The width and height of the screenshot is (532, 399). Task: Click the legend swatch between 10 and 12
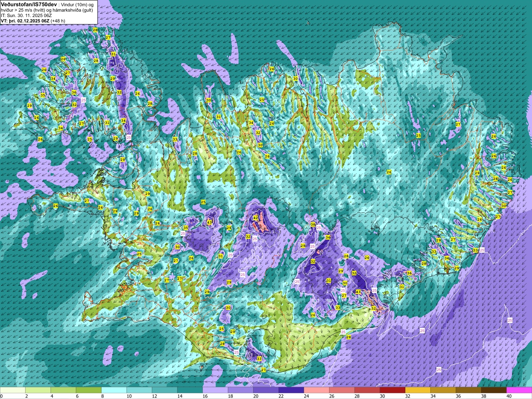coord(140,390)
